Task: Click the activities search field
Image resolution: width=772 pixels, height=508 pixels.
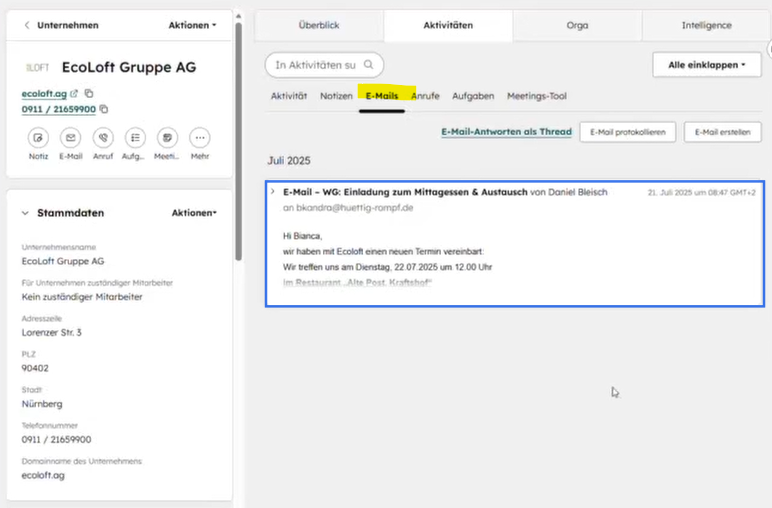Action: click(x=316, y=65)
